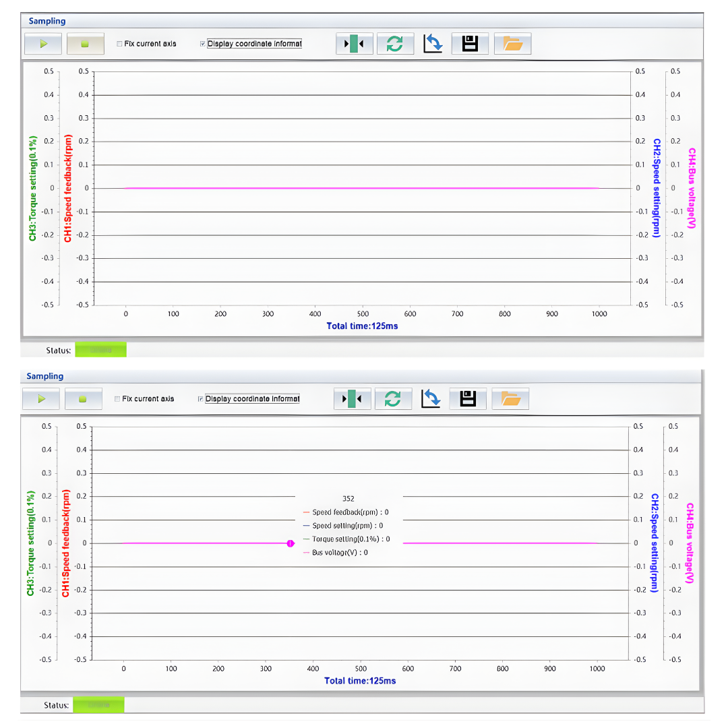Enable Fix current axis in upper panel
This screenshot has width=728, height=728.
(119, 44)
